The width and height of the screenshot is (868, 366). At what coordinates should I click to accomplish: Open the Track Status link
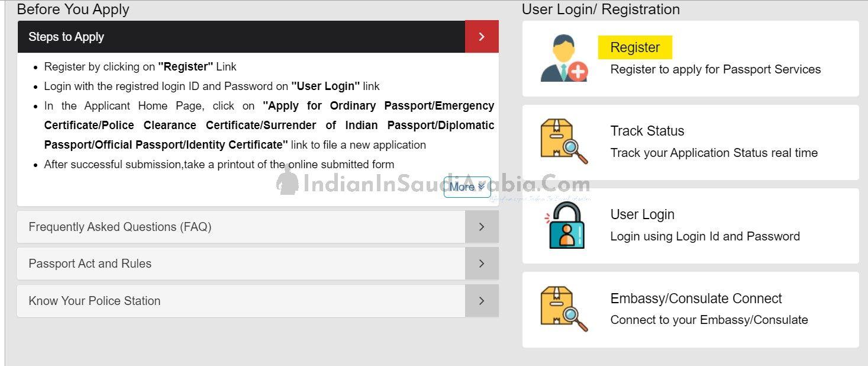click(647, 131)
